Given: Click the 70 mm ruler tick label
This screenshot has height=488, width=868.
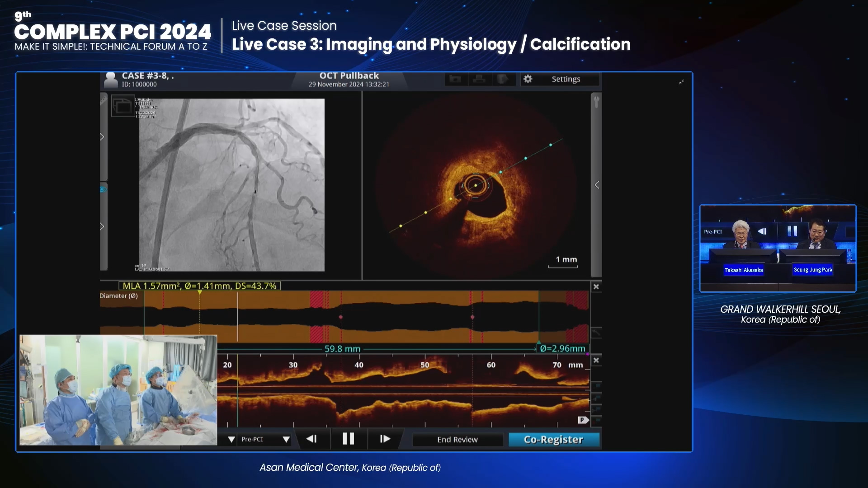Looking at the screenshot, I should click(x=557, y=365).
